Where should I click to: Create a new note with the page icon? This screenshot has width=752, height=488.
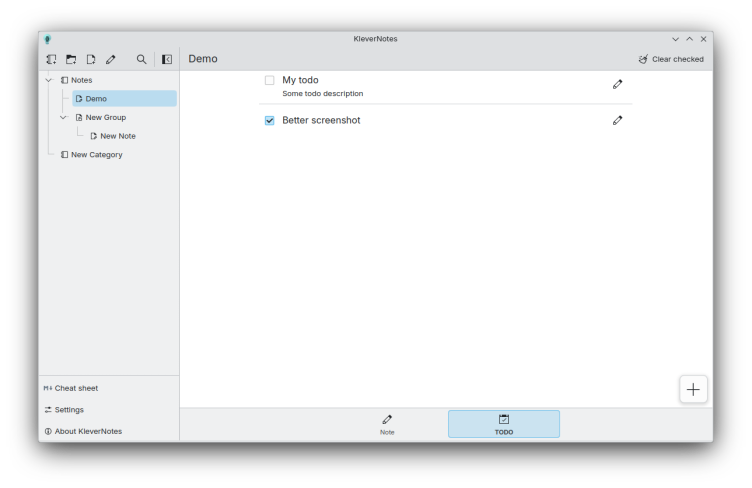[x=91, y=59]
